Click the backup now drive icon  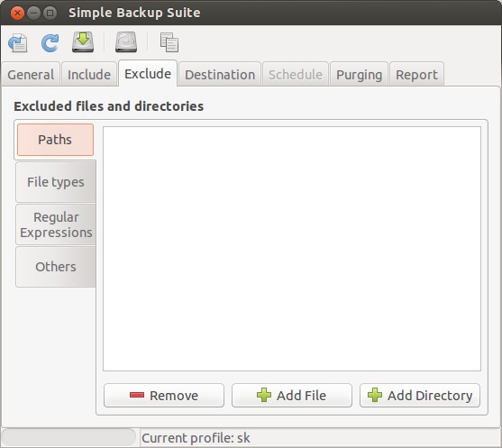tap(83, 42)
